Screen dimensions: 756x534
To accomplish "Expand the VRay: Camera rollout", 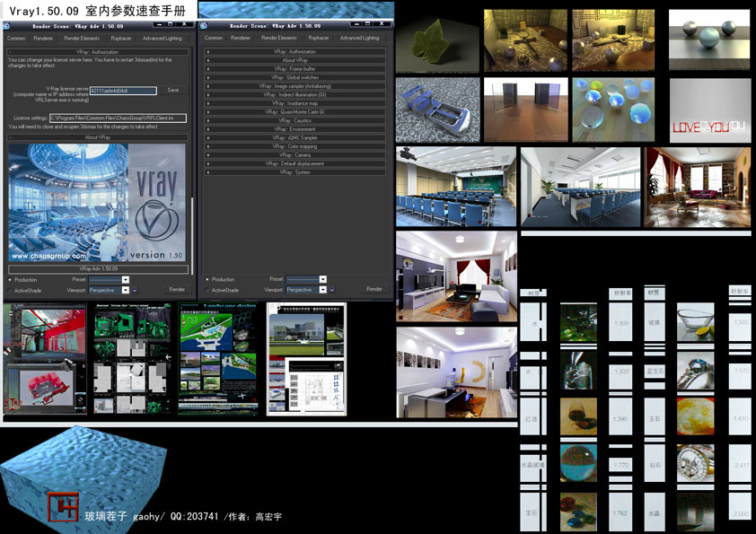I will (x=295, y=155).
